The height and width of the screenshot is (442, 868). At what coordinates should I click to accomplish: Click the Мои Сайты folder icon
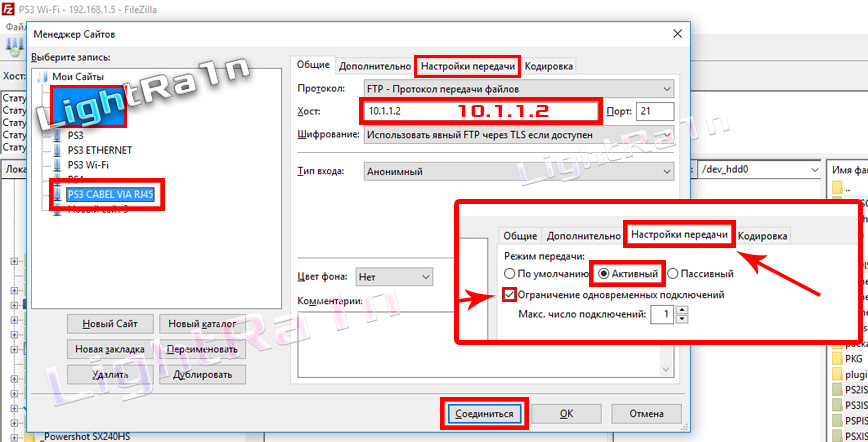coord(43,76)
